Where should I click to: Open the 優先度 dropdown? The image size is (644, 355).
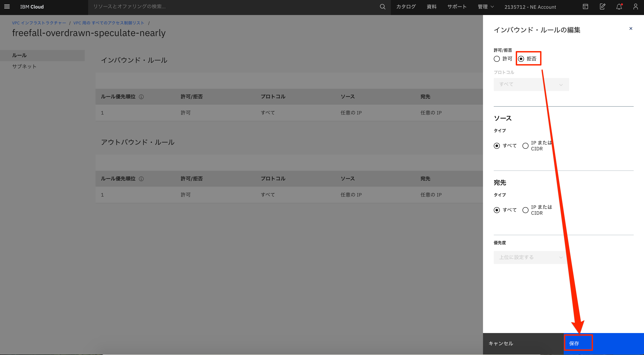530,257
